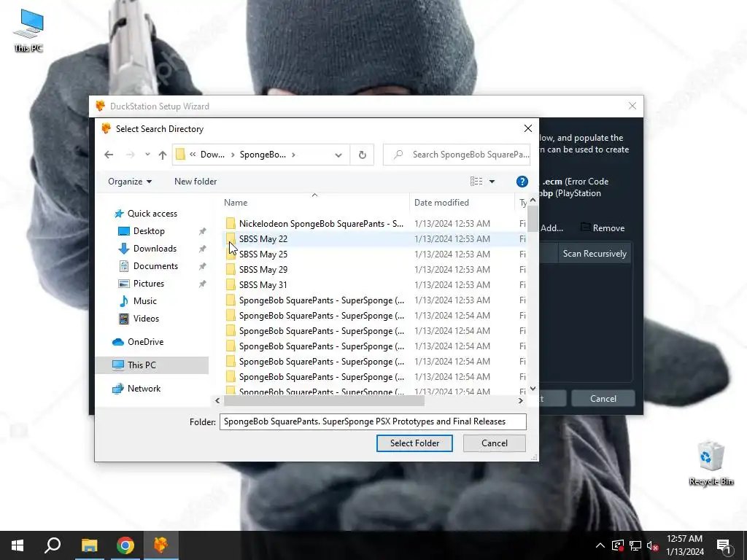
Task: Select the SBSS May 22 folder
Action: [263, 239]
